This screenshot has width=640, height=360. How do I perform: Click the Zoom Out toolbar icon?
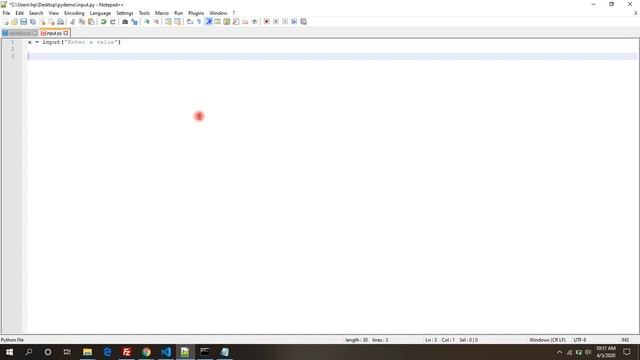tap(156, 22)
